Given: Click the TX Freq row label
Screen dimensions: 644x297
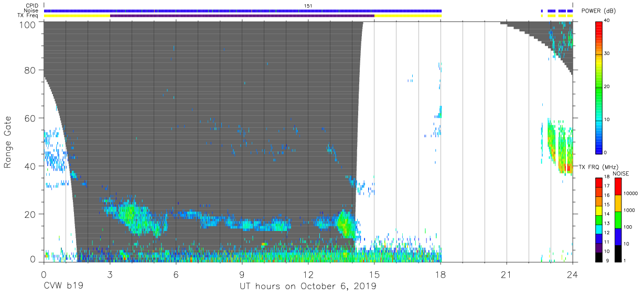Looking at the screenshot, I should [29, 15].
